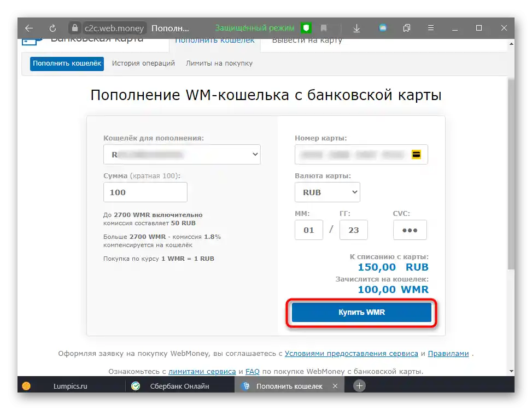Image resolution: width=532 pixels, height=410 pixels.
Task: Open the downloads arrow icon
Action: (x=356, y=28)
